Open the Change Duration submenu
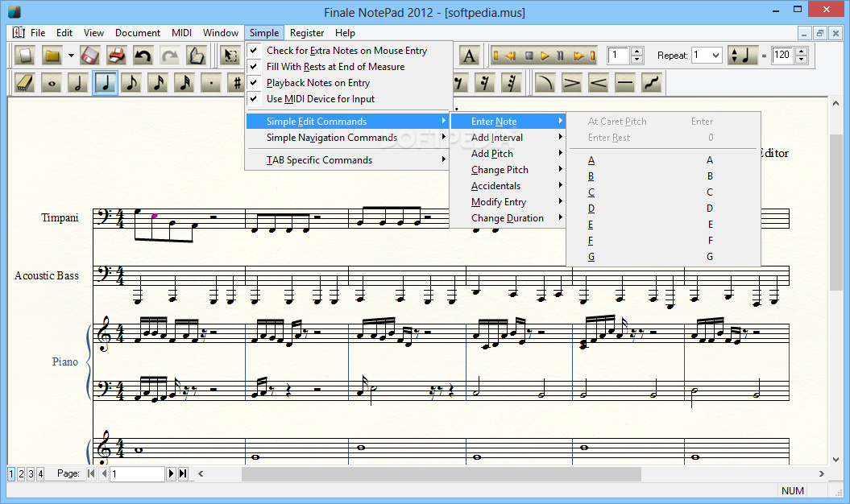This screenshot has width=850, height=504. 508,218
